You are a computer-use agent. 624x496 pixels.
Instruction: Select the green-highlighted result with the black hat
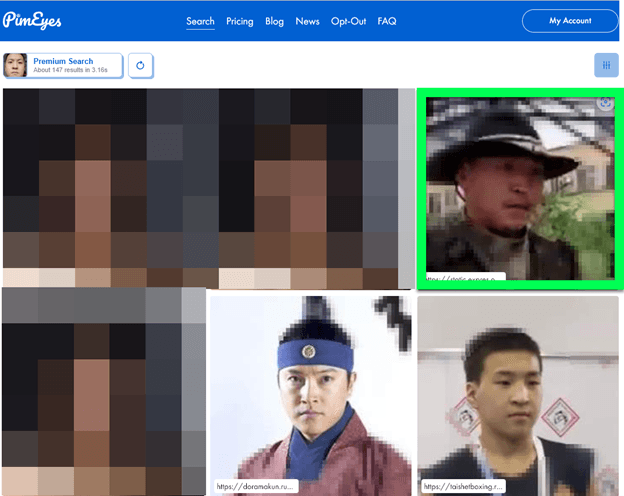pyautogui.click(x=519, y=185)
